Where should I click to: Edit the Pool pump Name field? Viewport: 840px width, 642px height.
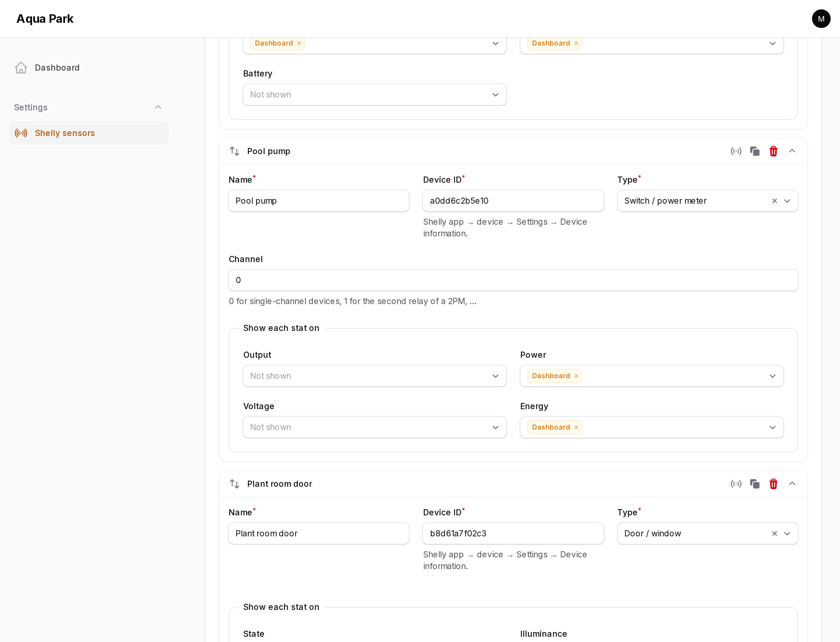[318, 201]
